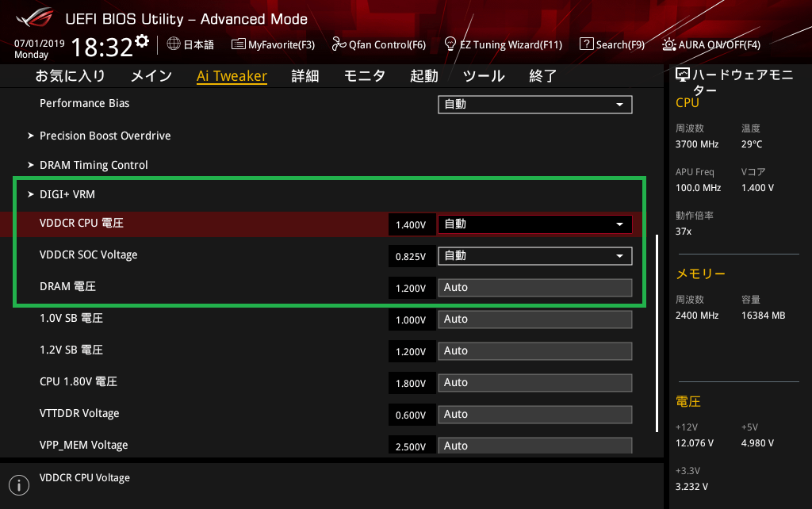
Task: Click the 16384 MB capacity reading
Action: pyautogui.click(x=764, y=316)
